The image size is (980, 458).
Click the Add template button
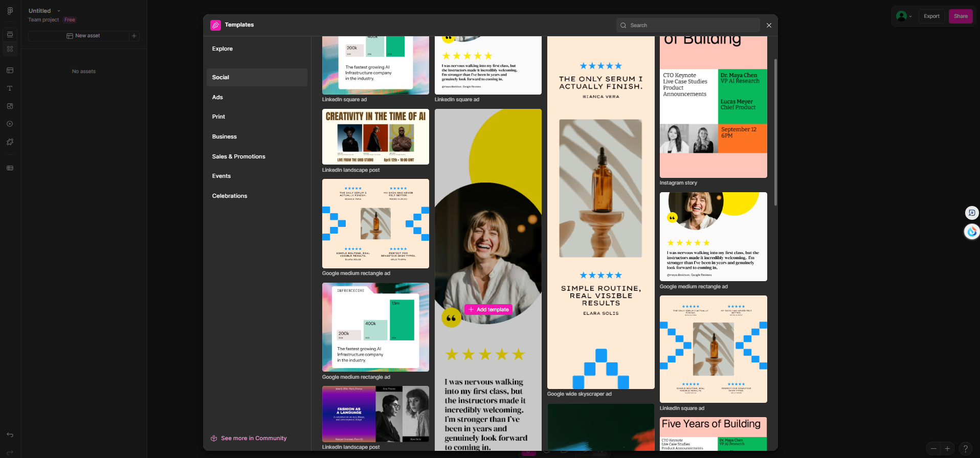(x=488, y=310)
